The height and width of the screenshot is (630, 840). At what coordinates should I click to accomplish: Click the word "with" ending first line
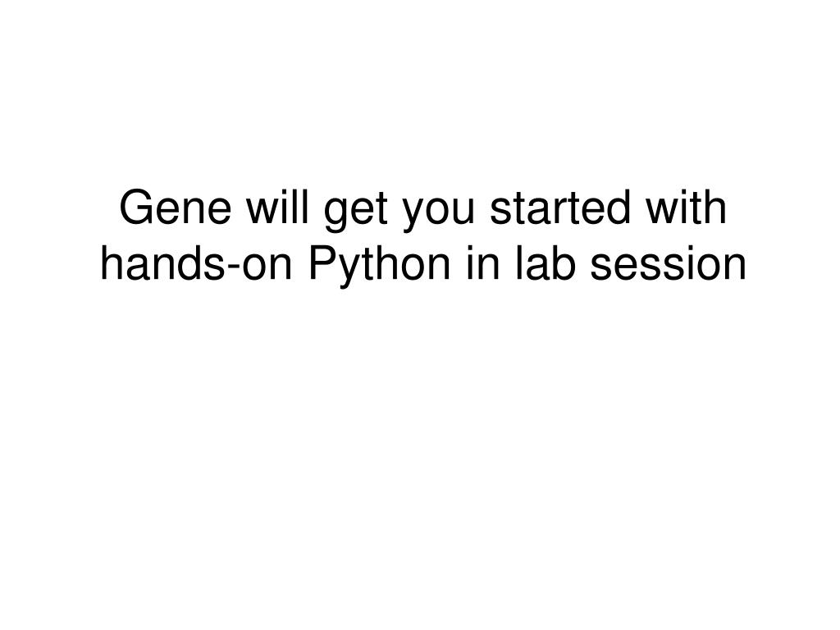[x=687, y=206]
